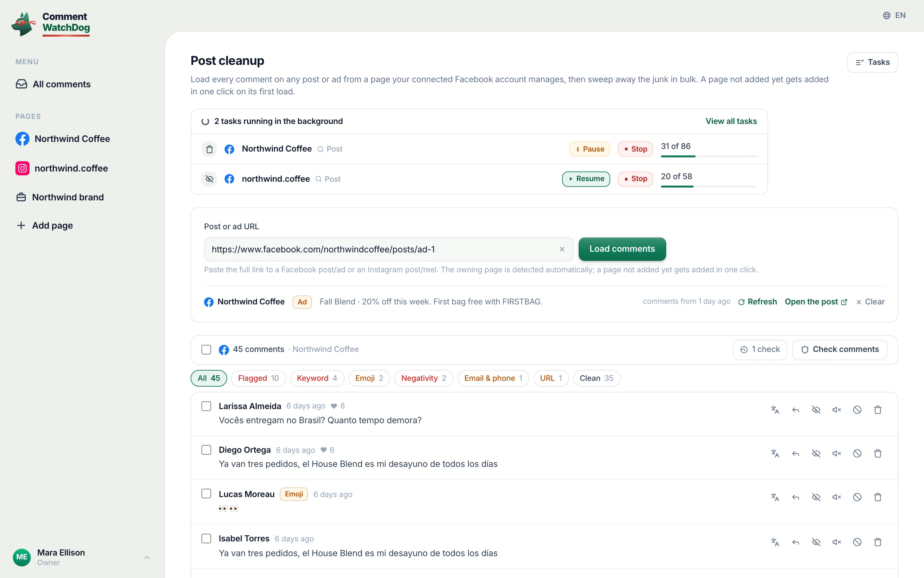Filter by Keyword 4 comments

click(317, 379)
